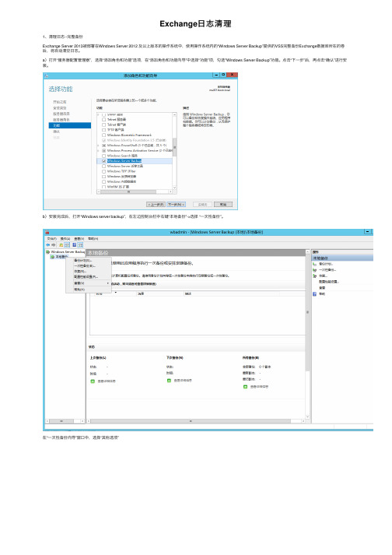Expand the Windows PowerShell feature node
The width and height of the screenshot is (392, 555).
pyautogui.click(x=99, y=146)
